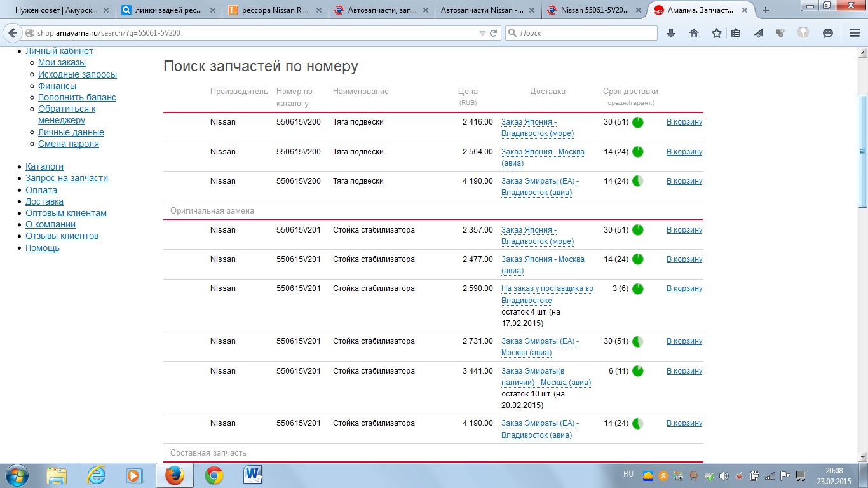The height and width of the screenshot is (488, 868).
Task: Click the page vertical scrollbar thumb
Action: click(862, 151)
